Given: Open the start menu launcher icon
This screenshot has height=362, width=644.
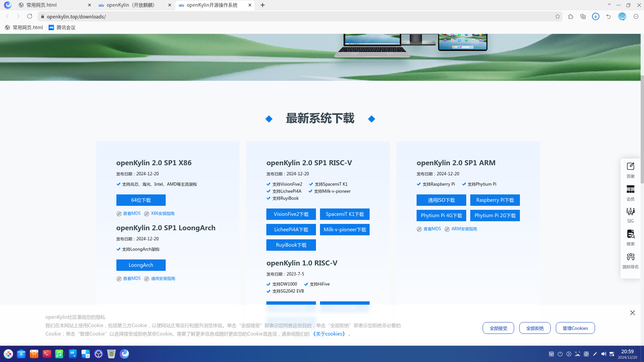Looking at the screenshot, I should tap(8, 354).
